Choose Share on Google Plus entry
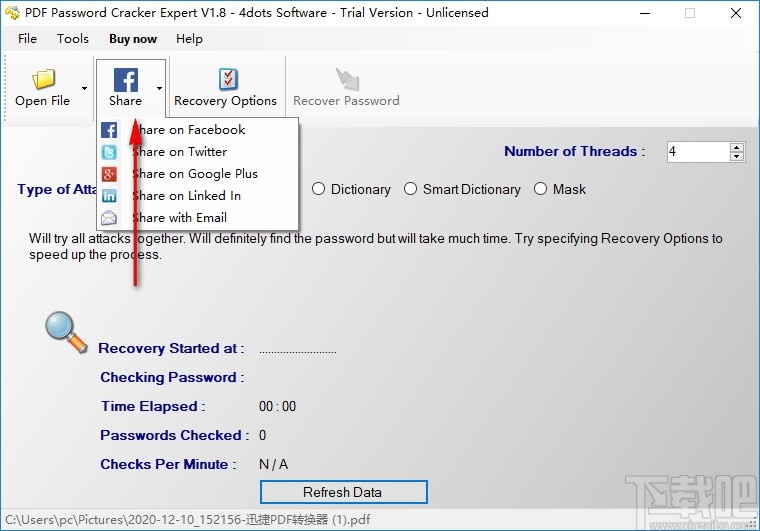The width and height of the screenshot is (760, 531). (x=198, y=173)
